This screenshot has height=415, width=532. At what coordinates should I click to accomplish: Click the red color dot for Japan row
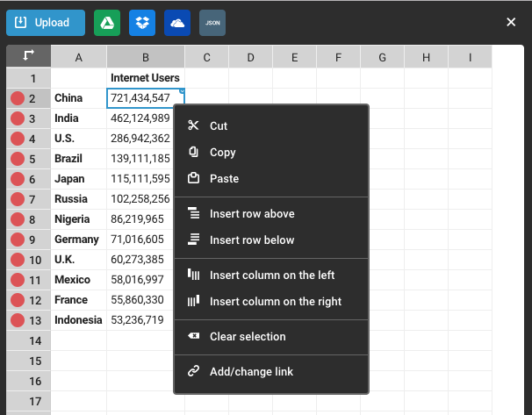(18, 179)
